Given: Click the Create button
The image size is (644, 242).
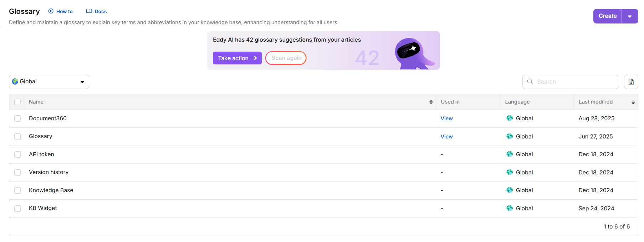Looking at the screenshot, I should click(608, 16).
